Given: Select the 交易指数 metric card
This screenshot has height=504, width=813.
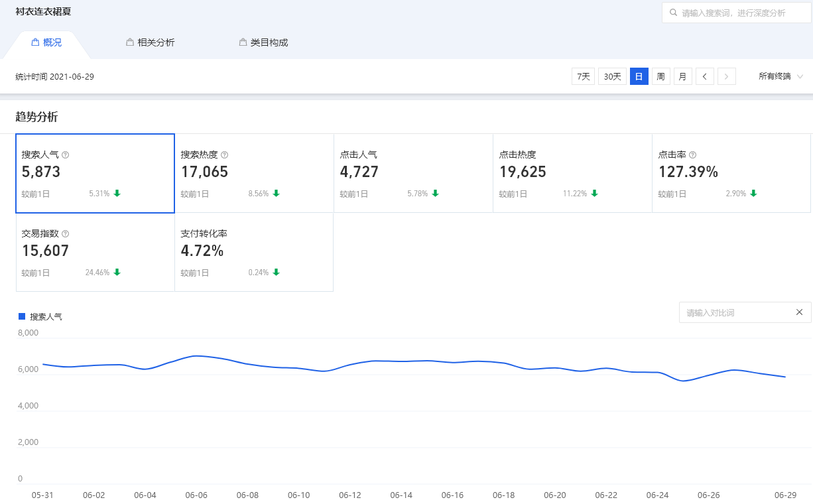Looking at the screenshot, I should [95, 252].
